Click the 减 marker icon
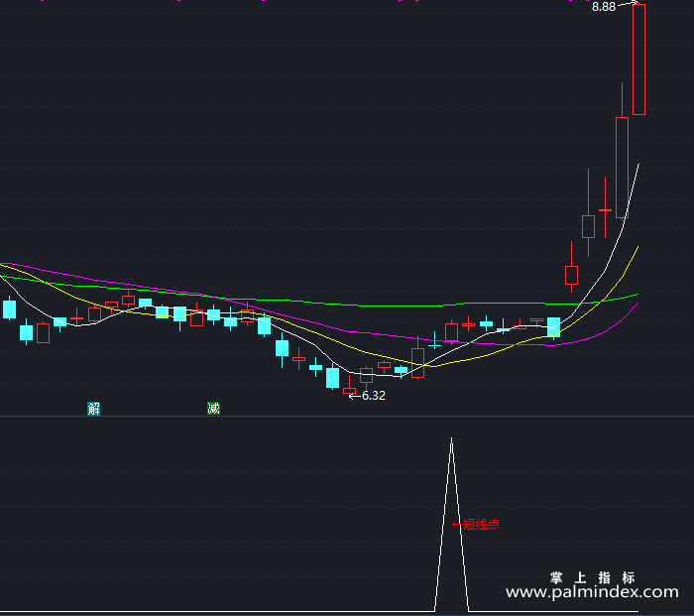694x616 pixels. [213, 408]
